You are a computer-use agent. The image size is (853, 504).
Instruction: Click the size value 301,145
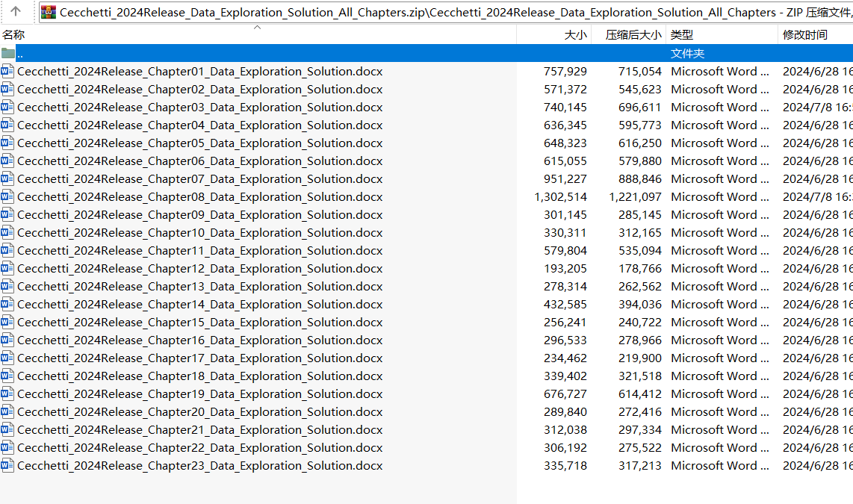(x=565, y=215)
